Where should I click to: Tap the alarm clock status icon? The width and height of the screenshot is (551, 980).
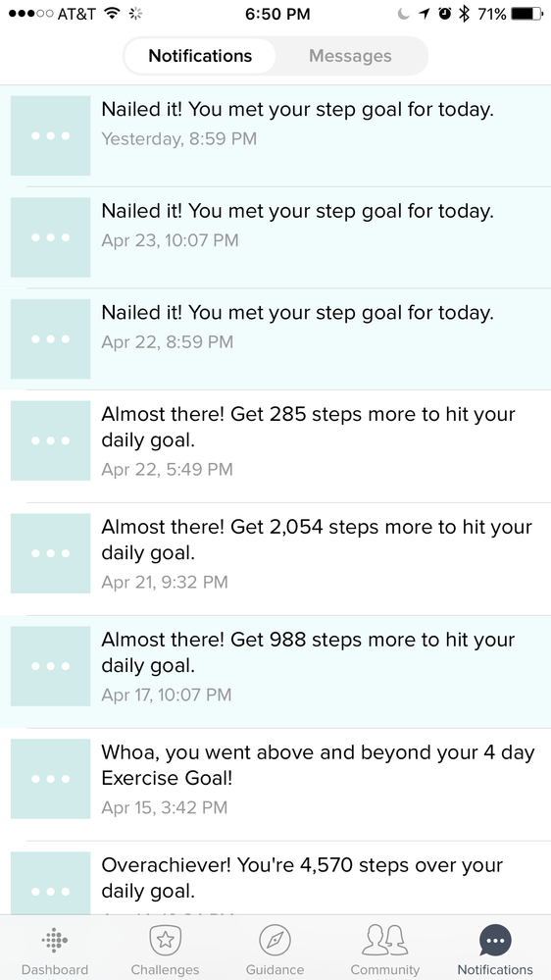coord(445,14)
